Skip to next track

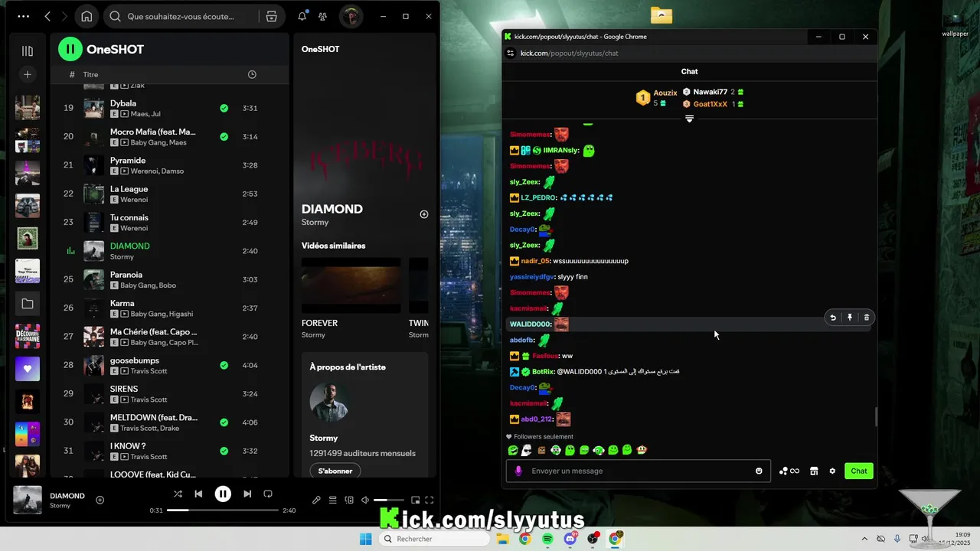[x=247, y=494]
